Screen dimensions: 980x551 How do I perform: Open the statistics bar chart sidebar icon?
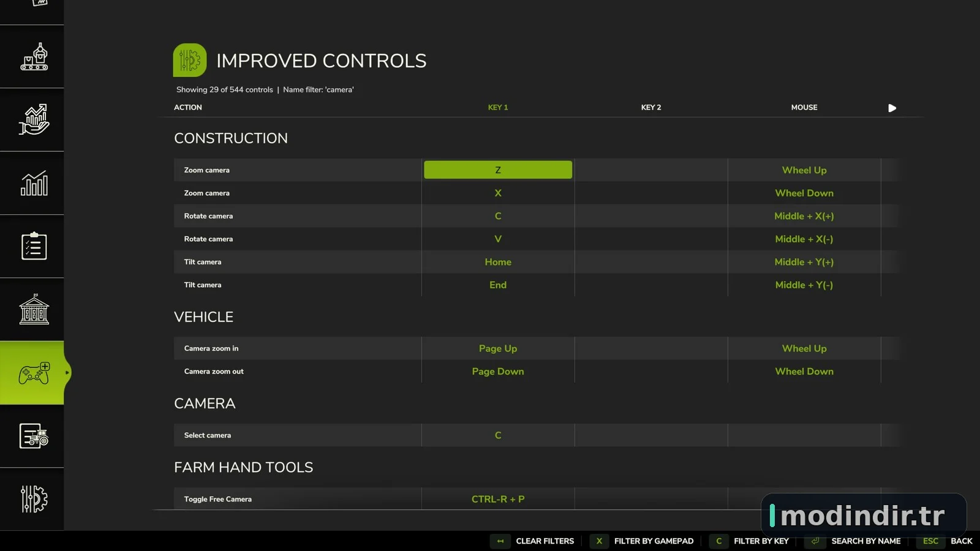click(34, 183)
